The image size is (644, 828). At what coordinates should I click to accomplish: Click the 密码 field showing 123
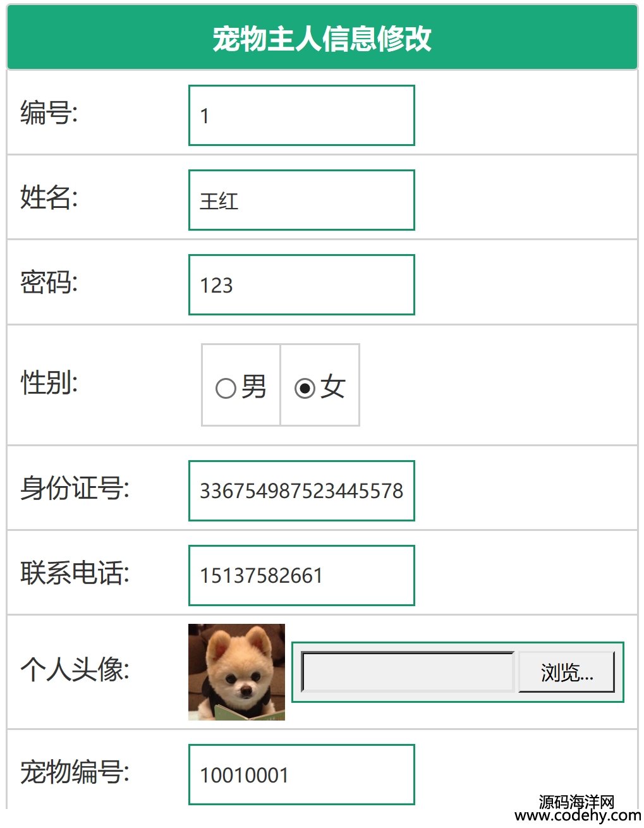[x=301, y=285]
